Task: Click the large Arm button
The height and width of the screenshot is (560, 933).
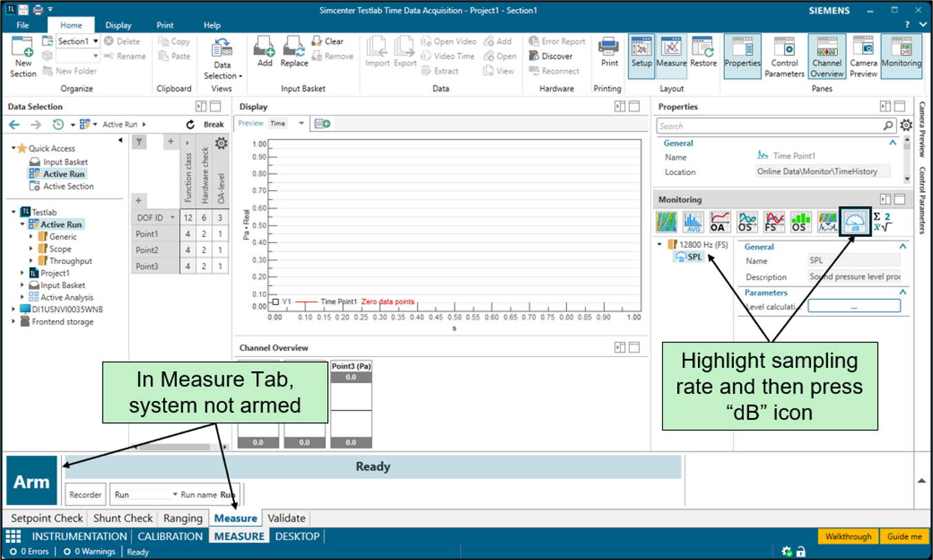Action: (32, 481)
